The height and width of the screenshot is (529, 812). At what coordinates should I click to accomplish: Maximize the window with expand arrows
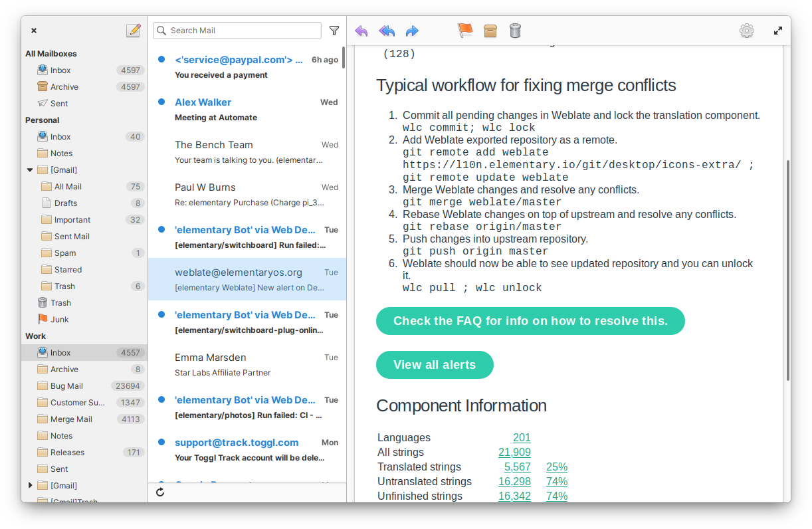point(778,31)
